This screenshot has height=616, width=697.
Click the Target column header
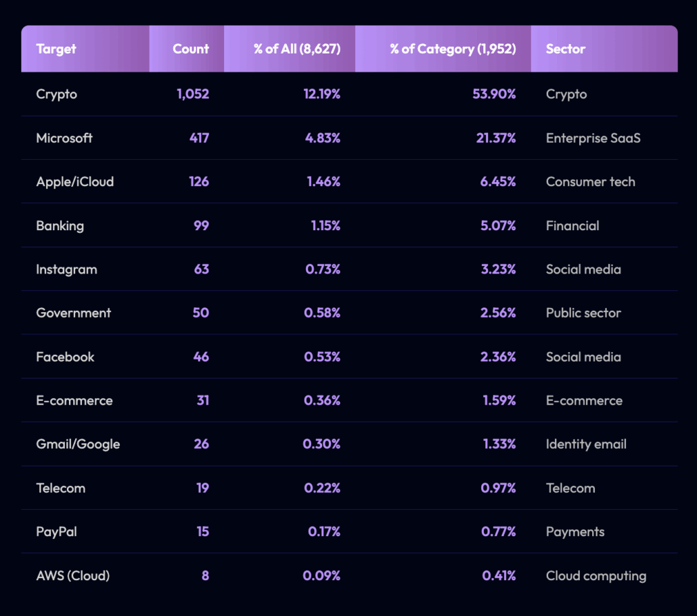[56, 49]
